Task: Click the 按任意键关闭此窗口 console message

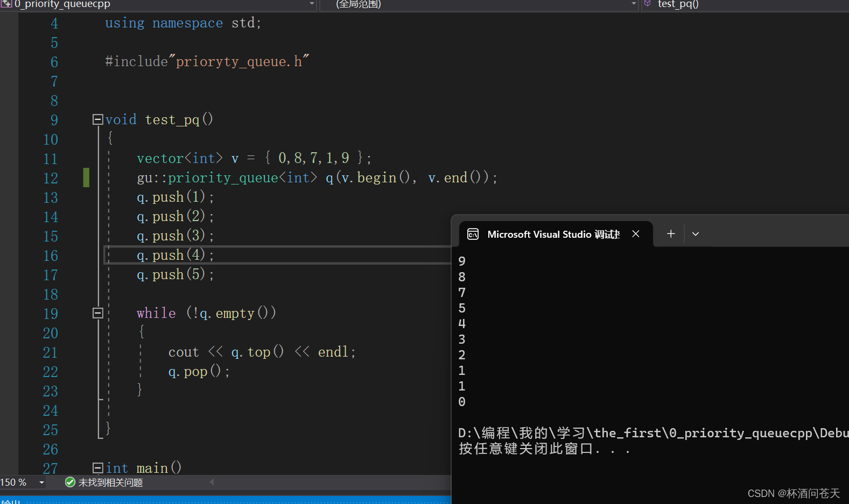Action: pos(544,449)
